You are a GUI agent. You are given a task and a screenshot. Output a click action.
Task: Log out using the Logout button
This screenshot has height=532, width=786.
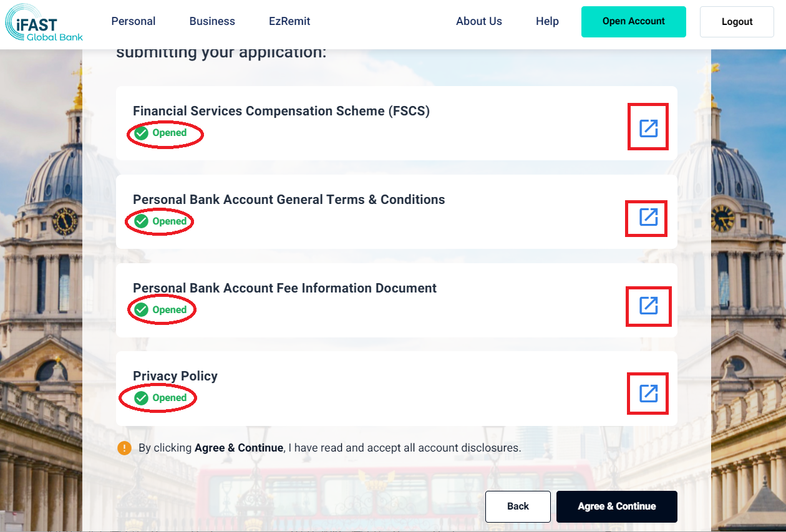click(737, 22)
